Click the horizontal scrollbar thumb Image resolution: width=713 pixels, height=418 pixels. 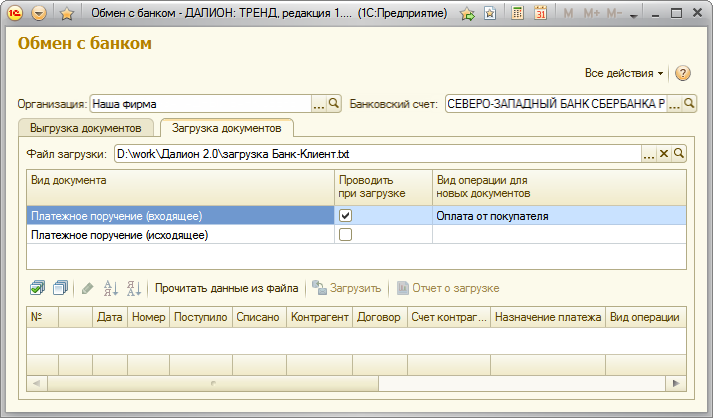(213, 383)
